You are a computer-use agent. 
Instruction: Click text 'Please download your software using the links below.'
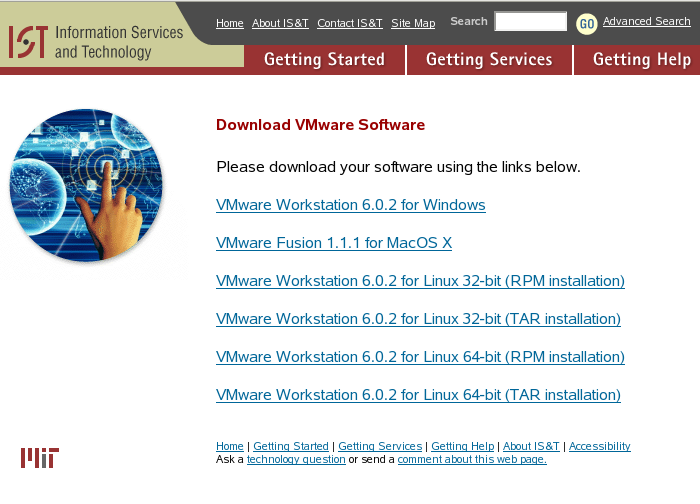[x=398, y=167]
